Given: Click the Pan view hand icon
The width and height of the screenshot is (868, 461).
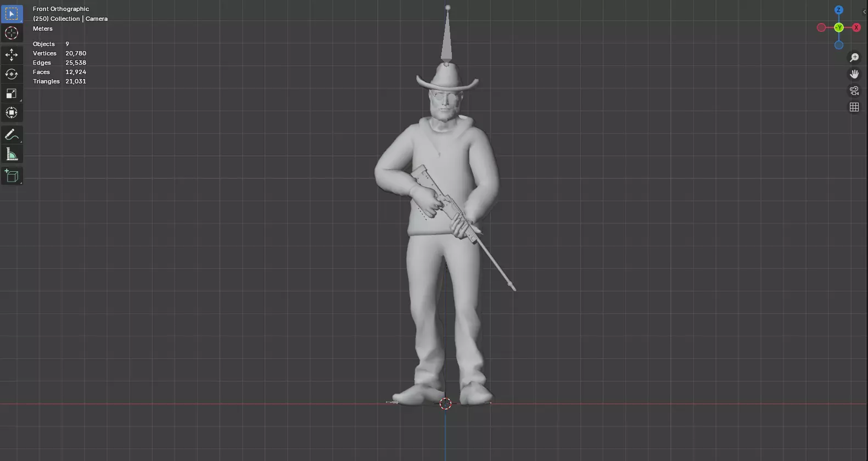Looking at the screenshot, I should (854, 74).
